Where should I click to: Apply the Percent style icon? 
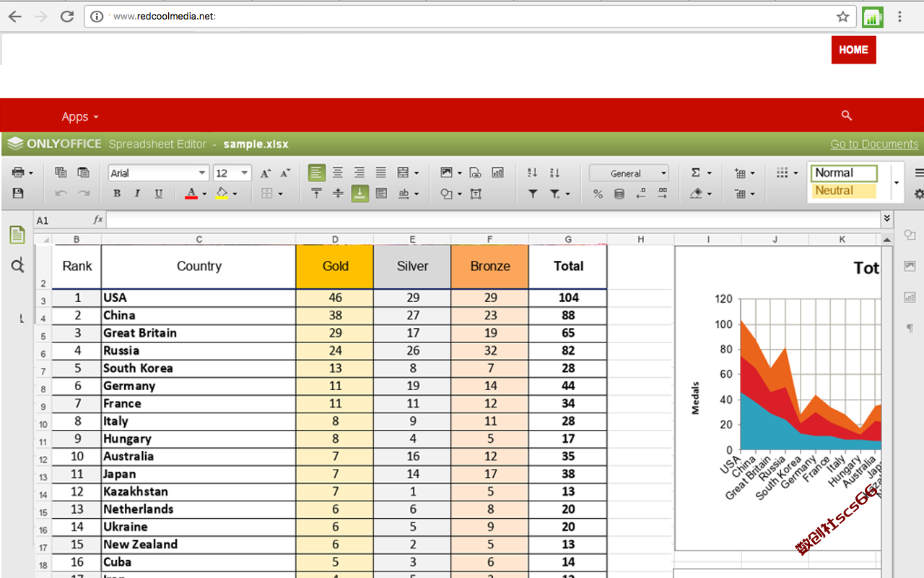click(x=598, y=194)
